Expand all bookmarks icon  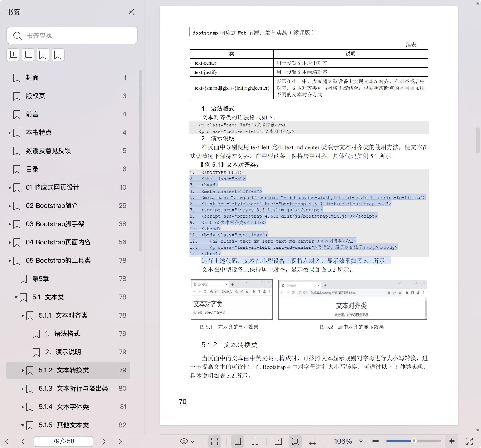point(13,55)
